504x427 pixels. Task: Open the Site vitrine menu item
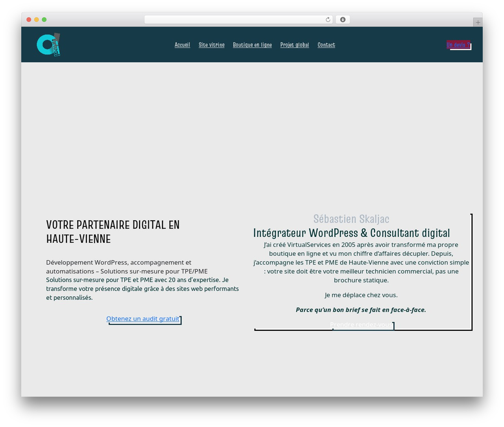click(x=211, y=45)
